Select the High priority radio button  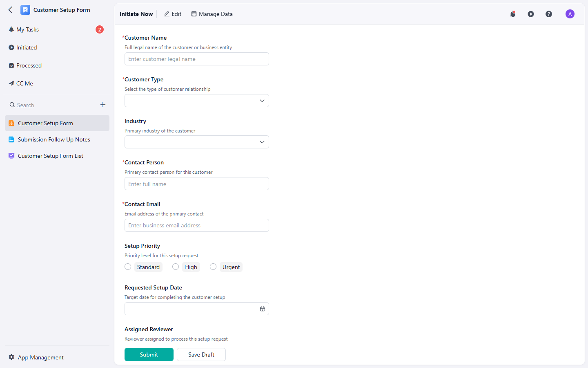coord(176,267)
